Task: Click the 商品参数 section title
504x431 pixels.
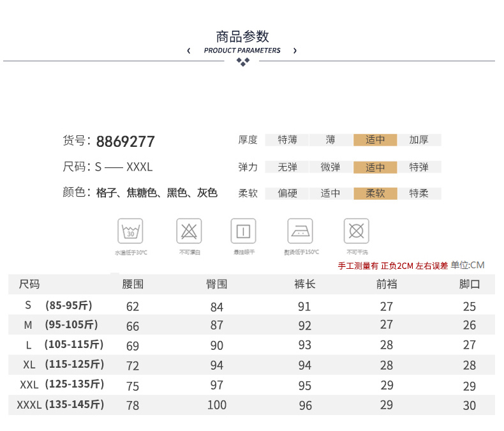Action: (x=242, y=36)
